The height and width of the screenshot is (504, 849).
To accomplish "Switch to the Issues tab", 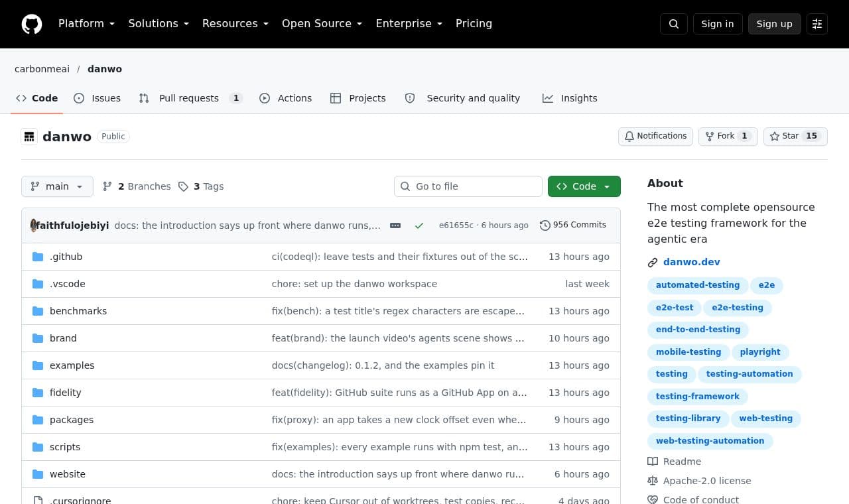I will (x=98, y=98).
